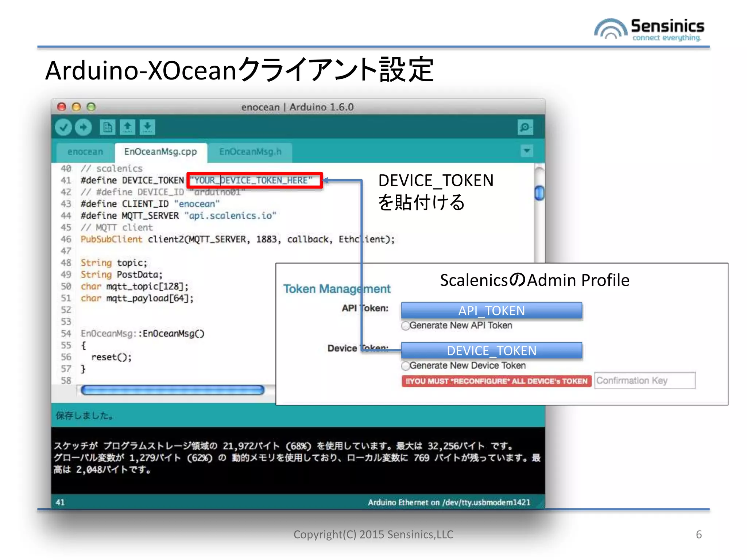Click the Verify checkmark button

pos(63,127)
